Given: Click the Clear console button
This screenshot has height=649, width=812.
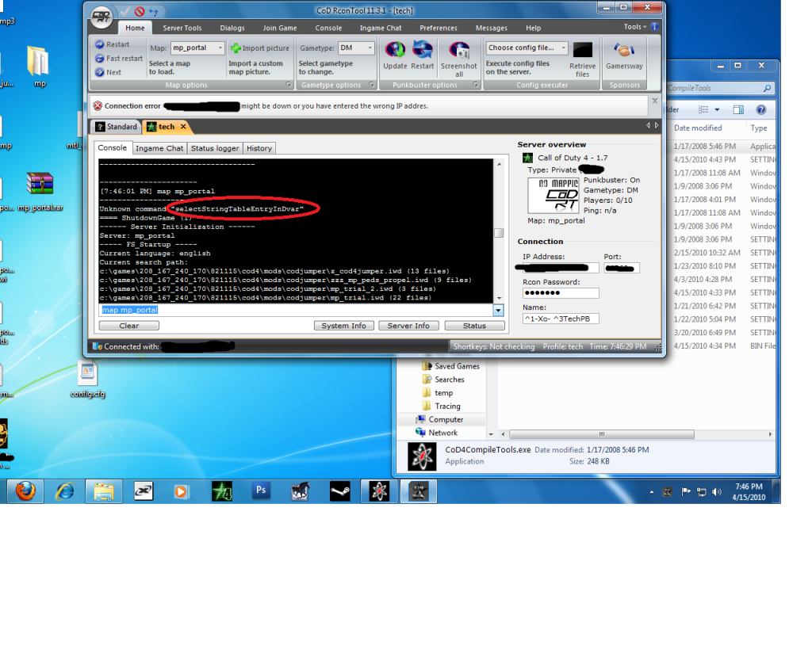Looking at the screenshot, I should pos(129,326).
